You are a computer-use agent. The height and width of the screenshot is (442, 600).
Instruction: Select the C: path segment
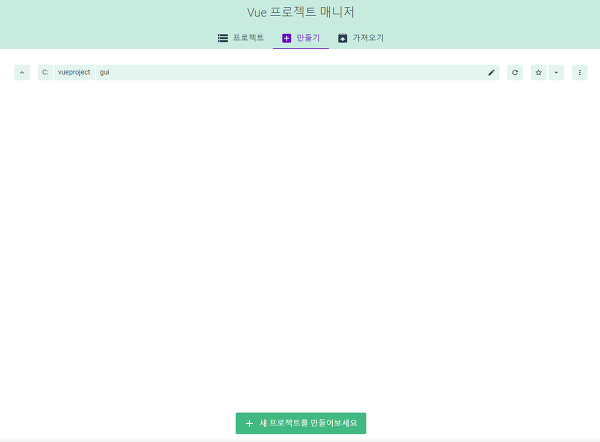click(x=45, y=72)
